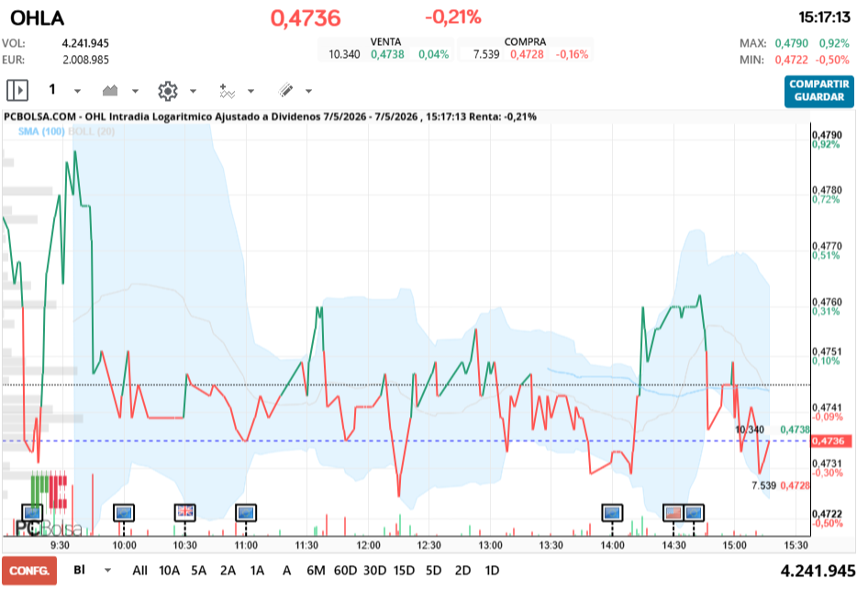Select the 6M time range
The image size is (868, 590).
pos(316,571)
